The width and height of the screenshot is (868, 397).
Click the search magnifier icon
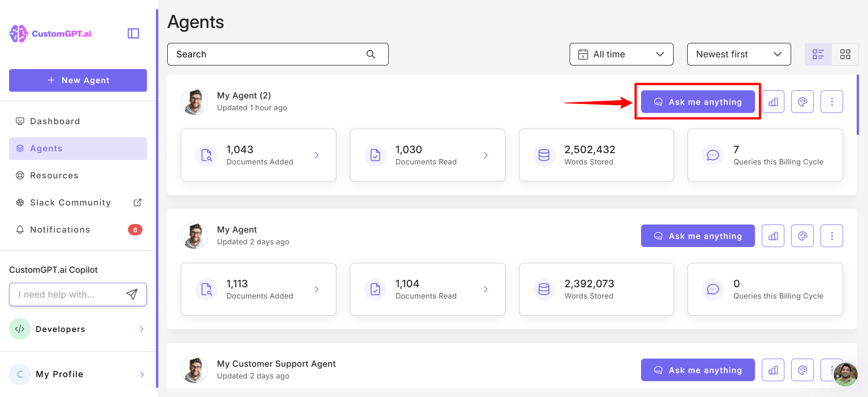pos(371,54)
